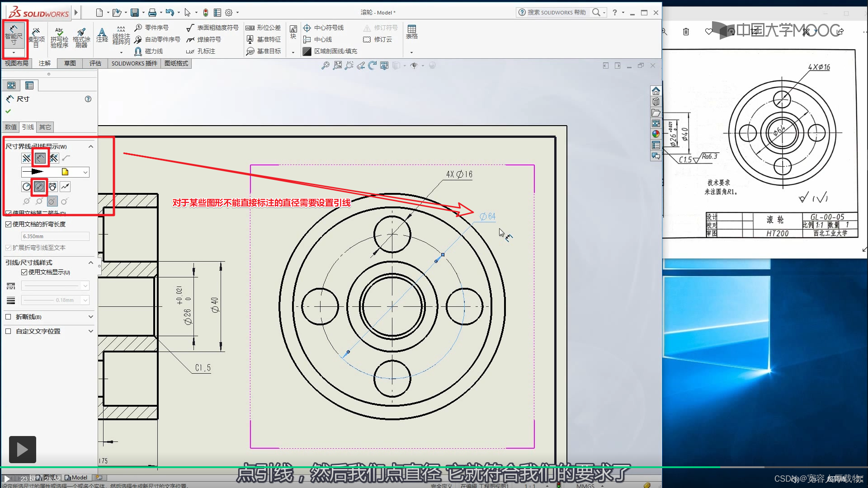Select the radius leader display icon

point(27,187)
